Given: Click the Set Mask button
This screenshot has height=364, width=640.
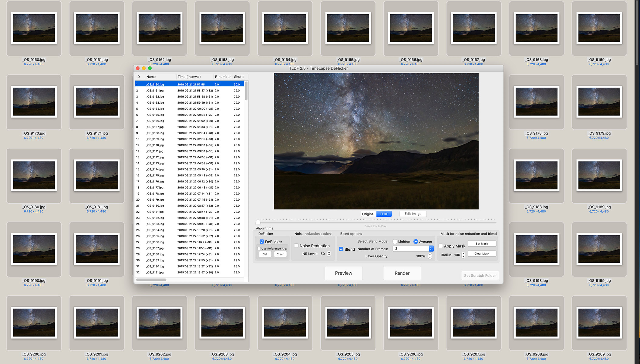Looking at the screenshot, I should (482, 244).
